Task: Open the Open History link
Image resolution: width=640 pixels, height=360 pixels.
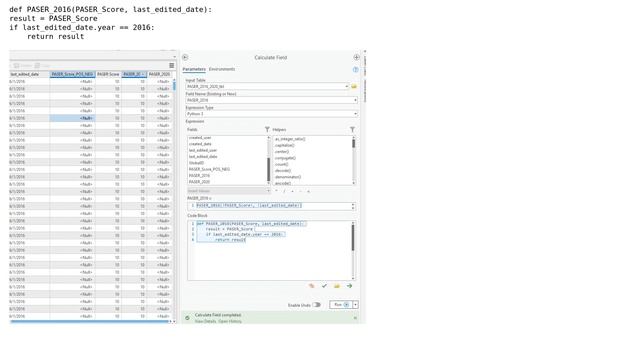Action: pos(230,321)
